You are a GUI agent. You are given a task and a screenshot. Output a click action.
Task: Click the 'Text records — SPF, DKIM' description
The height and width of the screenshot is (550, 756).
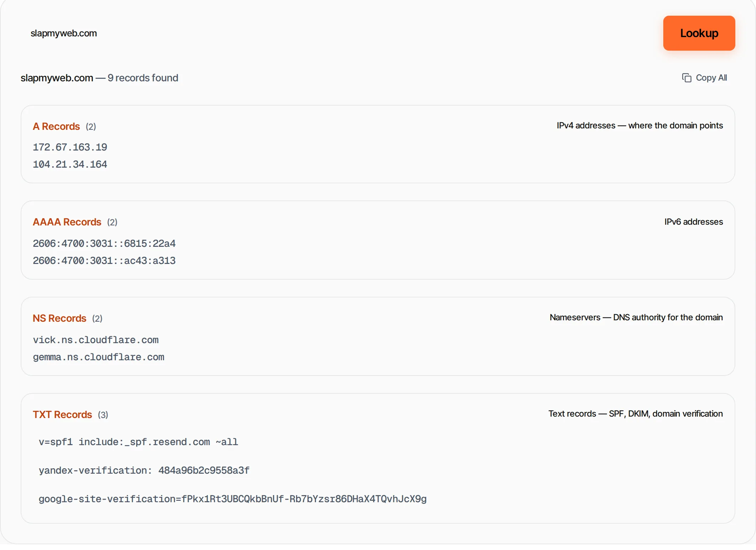pyautogui.click(x=635, y=414)
